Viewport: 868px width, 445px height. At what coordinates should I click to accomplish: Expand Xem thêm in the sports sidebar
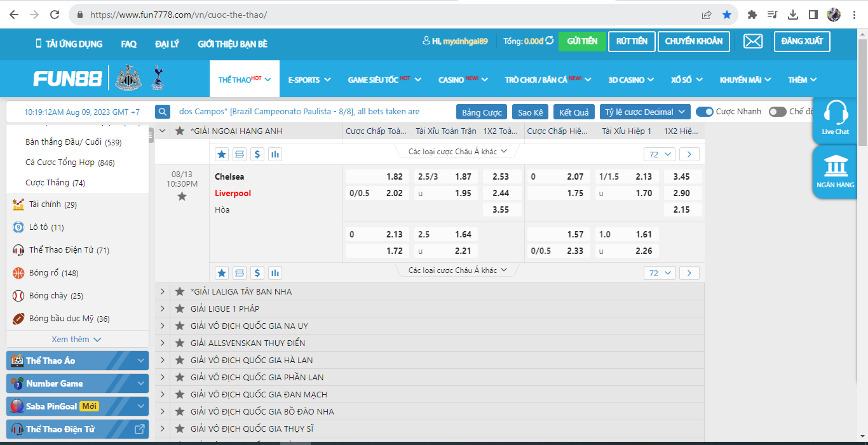(76, 339)
